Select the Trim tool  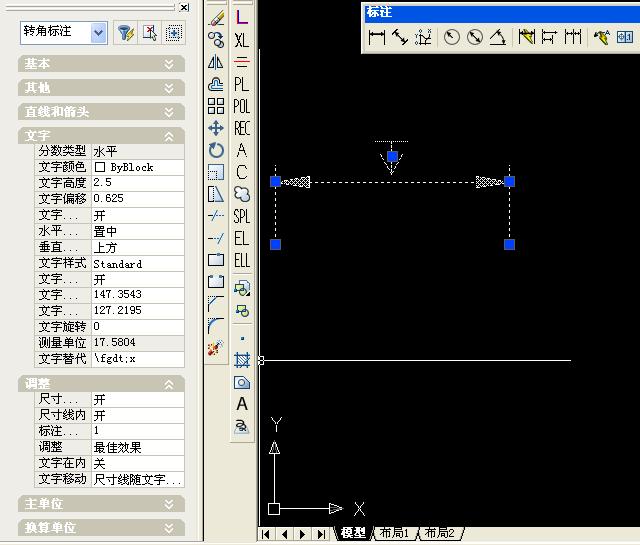[216, 216]
